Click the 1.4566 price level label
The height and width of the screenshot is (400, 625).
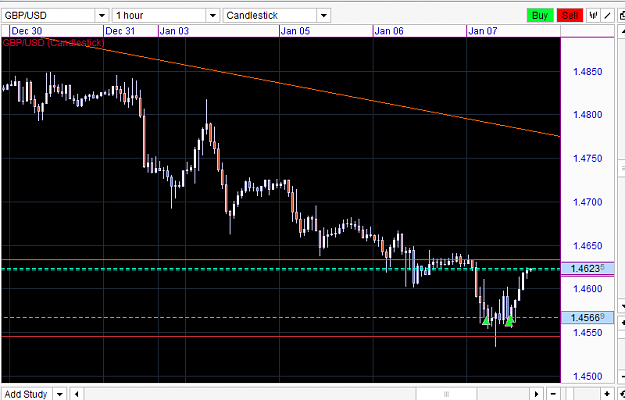coord(587,318)
